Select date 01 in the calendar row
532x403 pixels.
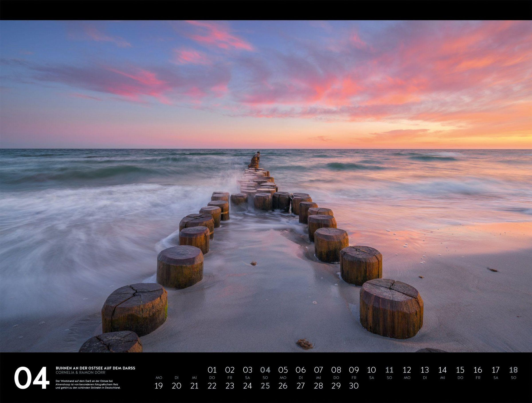click(x=212, y=370)
